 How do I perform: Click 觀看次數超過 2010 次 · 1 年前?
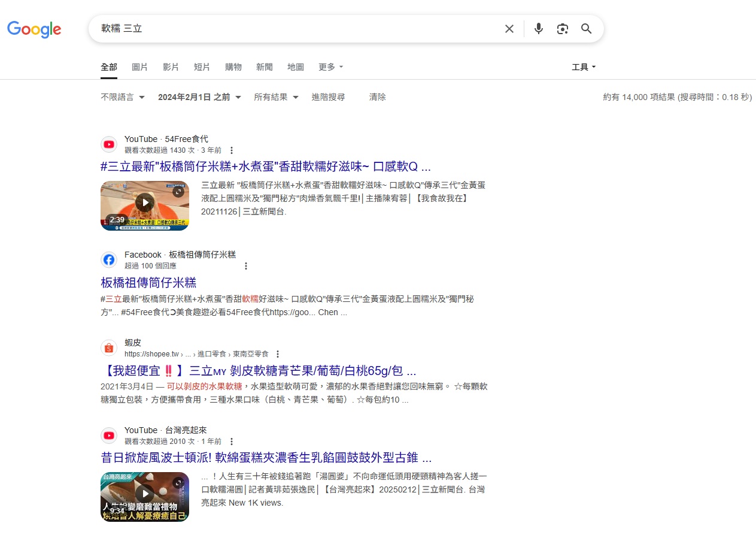tap(173, 442)
